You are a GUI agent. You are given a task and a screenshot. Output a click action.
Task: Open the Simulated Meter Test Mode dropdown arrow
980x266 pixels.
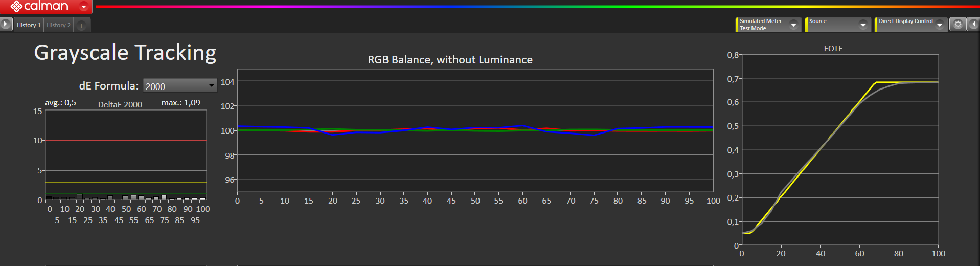(793, 25)
